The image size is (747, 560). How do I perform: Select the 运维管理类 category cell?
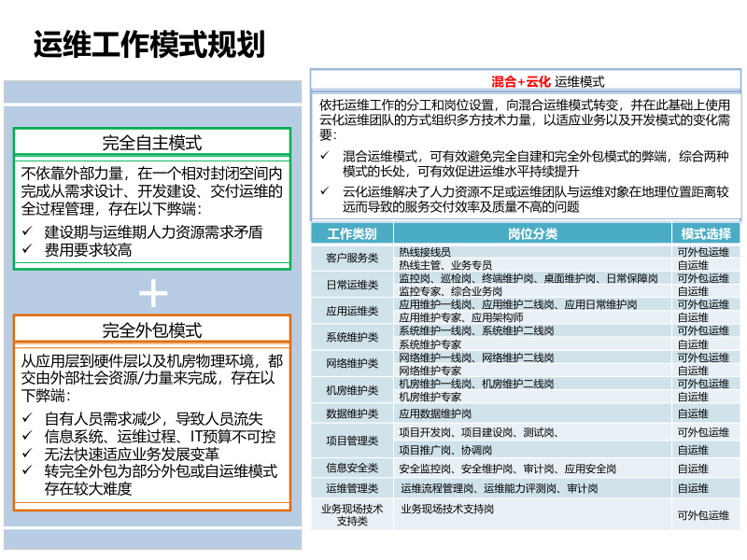point(352,488)
